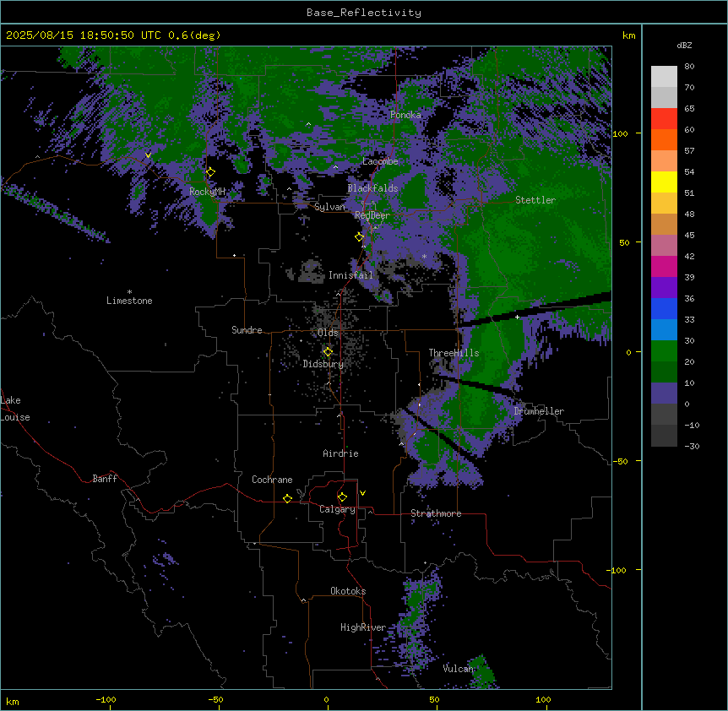Click the yellow v marker east of Calgary
The image size is (728, 711).
click(362, 493)
